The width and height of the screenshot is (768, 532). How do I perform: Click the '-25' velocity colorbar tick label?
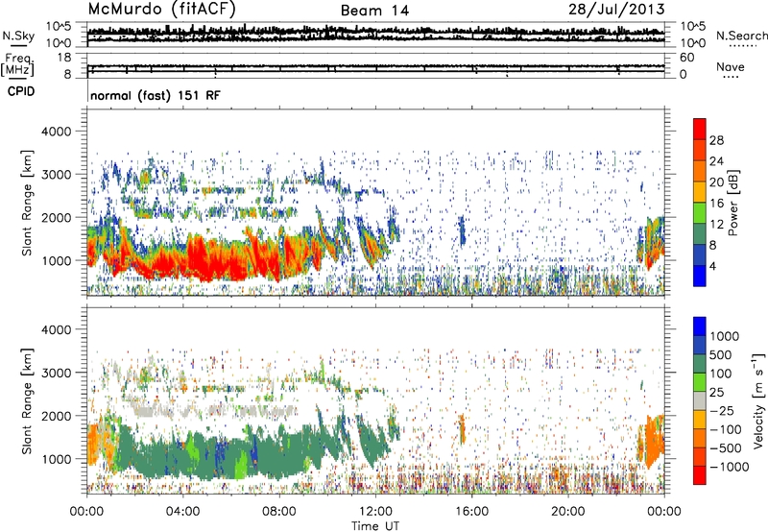(721, 411)
